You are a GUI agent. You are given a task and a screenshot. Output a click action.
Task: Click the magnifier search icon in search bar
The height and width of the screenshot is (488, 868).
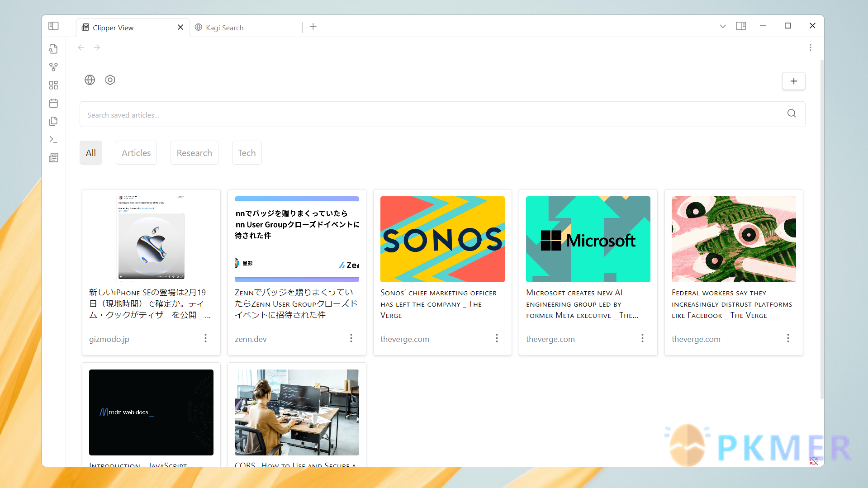tap(792, 114)
